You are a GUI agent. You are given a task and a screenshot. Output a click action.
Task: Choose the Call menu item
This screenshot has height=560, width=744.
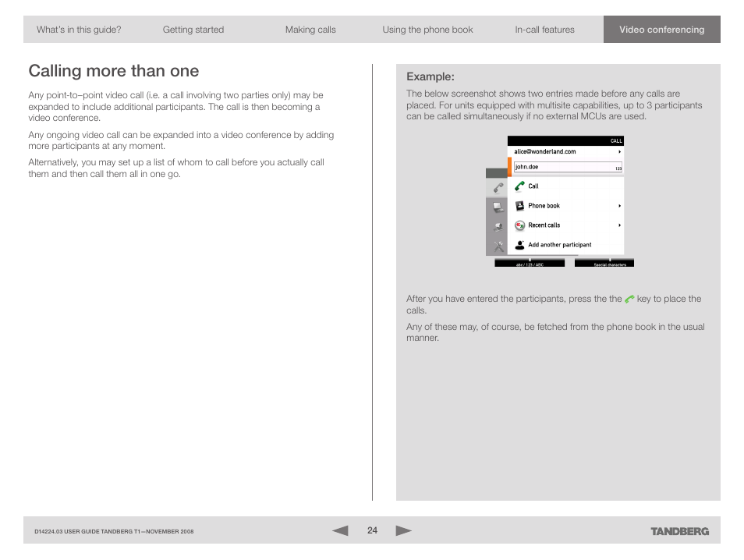565,186
